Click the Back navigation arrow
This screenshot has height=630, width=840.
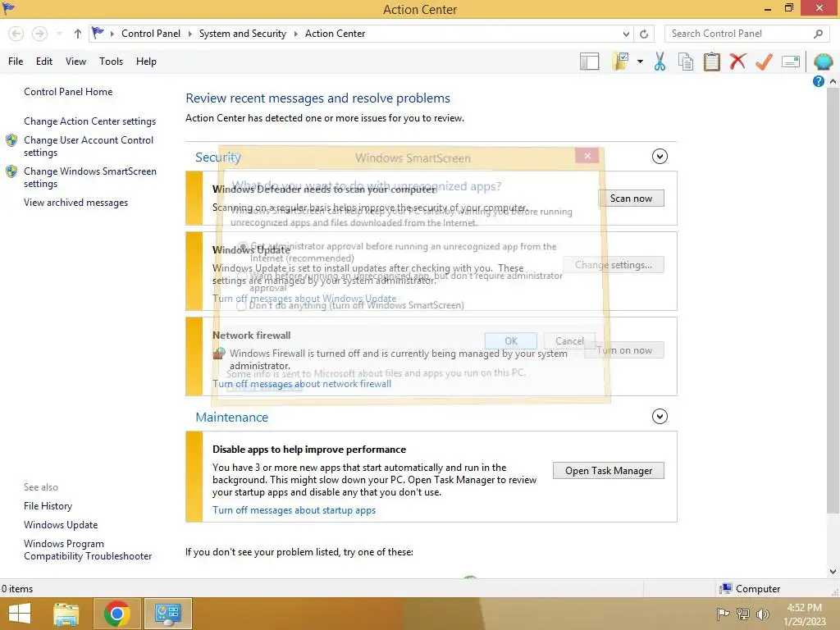[x=16, y=34]
